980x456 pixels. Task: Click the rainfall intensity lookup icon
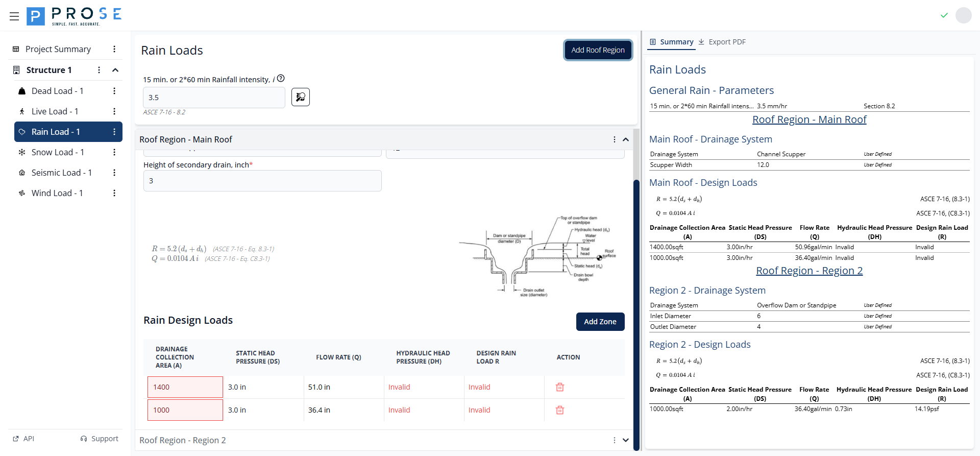[x=301, y=97]
